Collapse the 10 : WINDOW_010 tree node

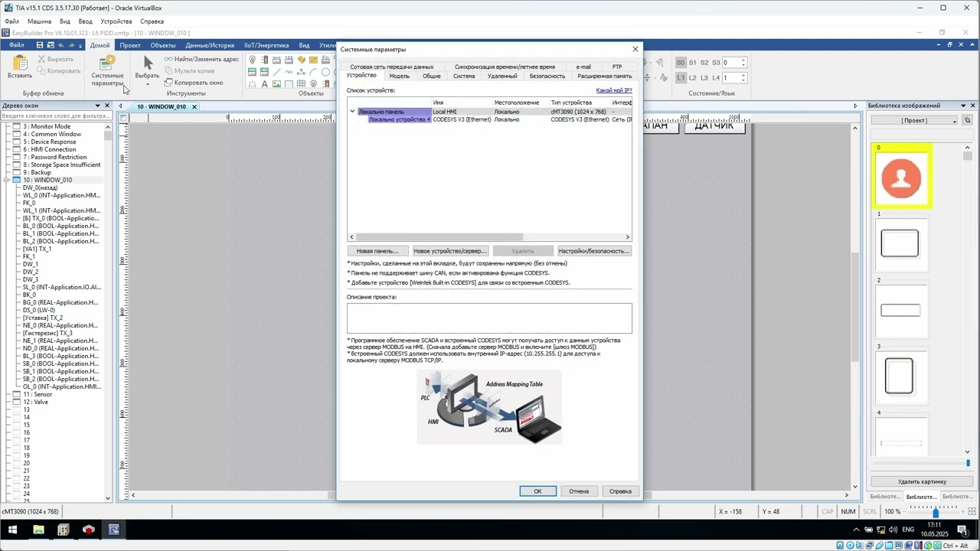(x=7, y=180)
